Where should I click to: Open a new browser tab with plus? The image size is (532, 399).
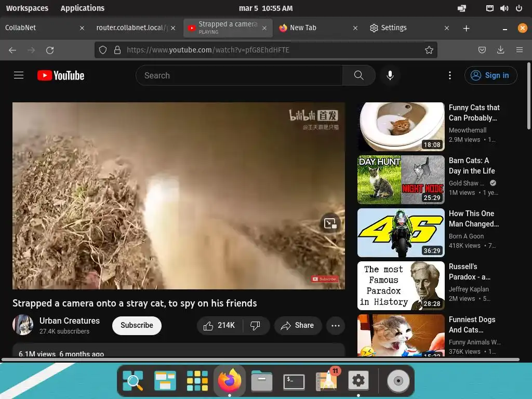point(466,29)
